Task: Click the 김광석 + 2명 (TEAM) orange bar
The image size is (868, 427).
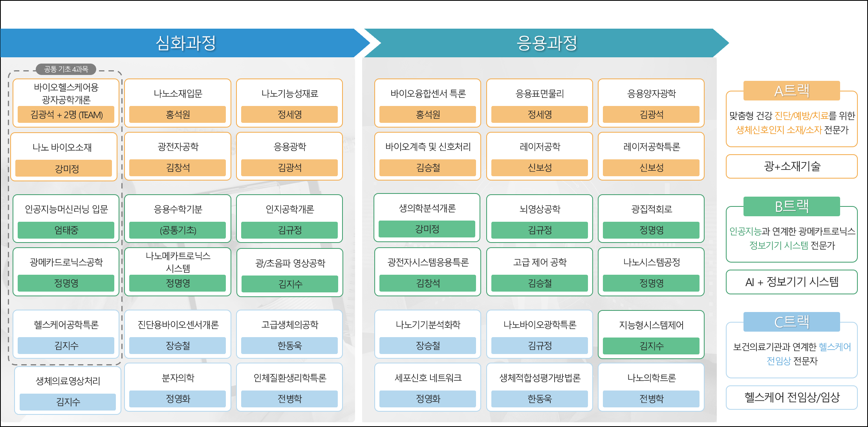Action: [x=66, y=115]
